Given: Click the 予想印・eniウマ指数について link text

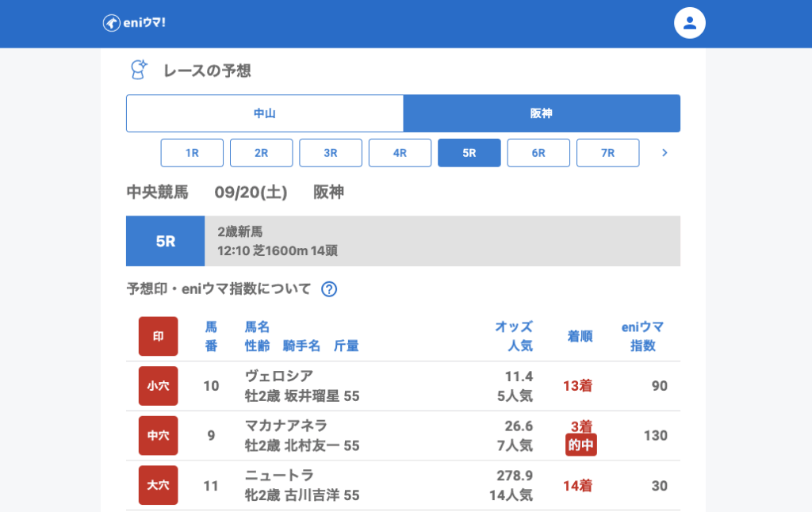Looking at the screenshot, I should (x=219, y=289).
